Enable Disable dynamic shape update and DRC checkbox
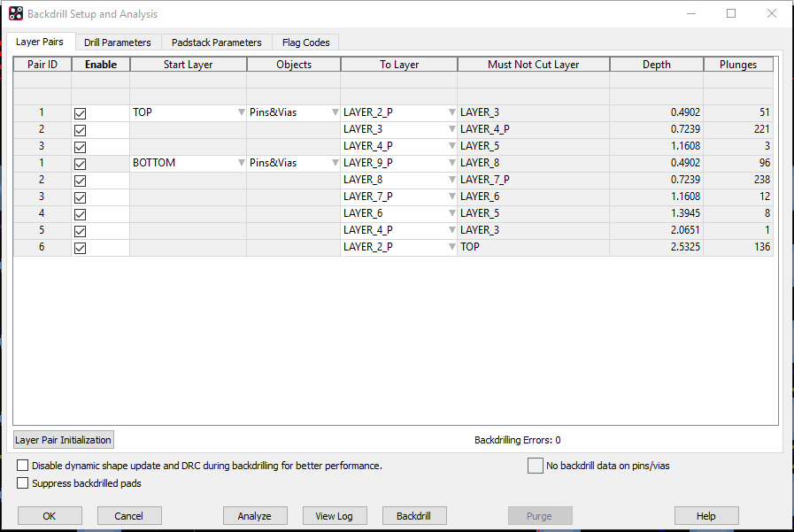794x532 pixels. 23,466
